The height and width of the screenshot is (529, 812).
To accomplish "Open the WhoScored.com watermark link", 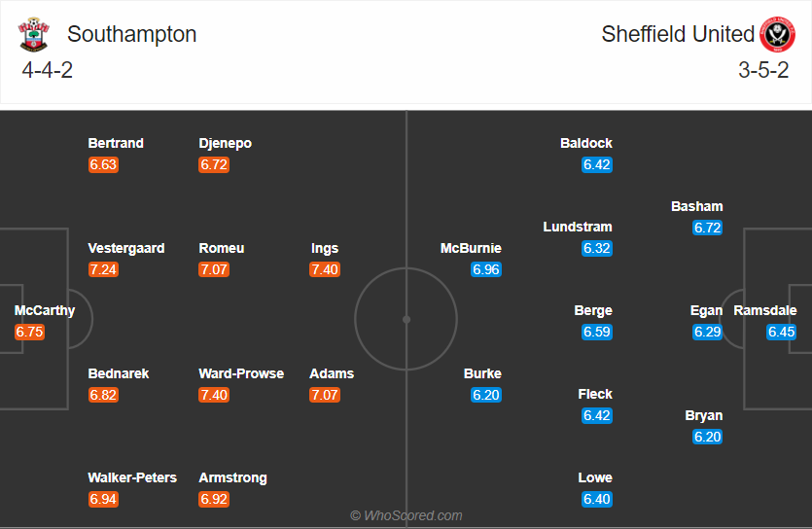I will (406, 515).
